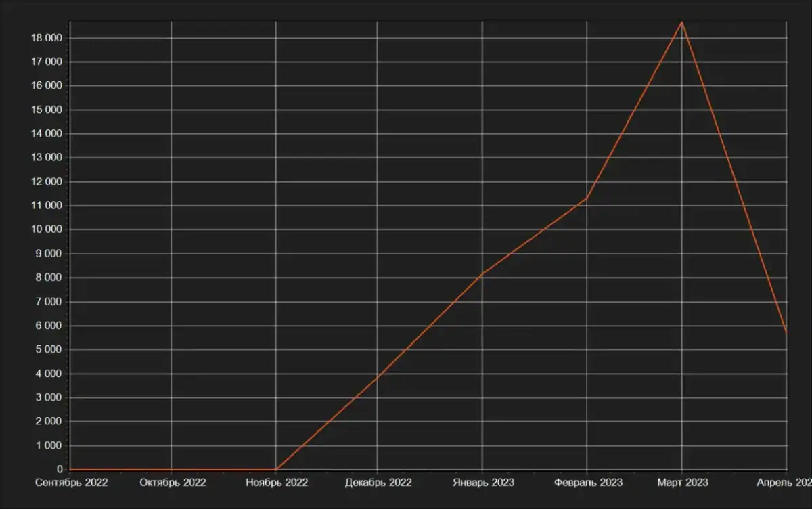Click the final data point at Апрель 2023
812x509 pixels.
786,332
